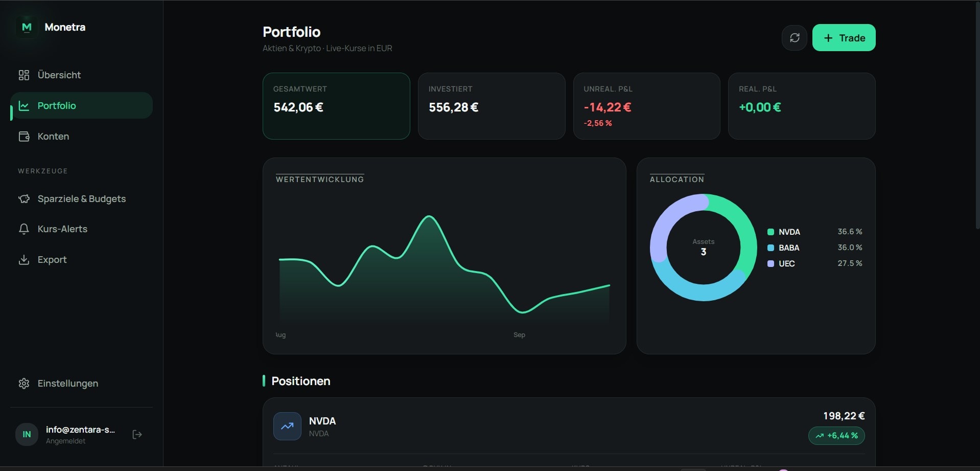Refresh portfolio prices
The width and height of the screenshot is (980, 471).
coord(795,38)
